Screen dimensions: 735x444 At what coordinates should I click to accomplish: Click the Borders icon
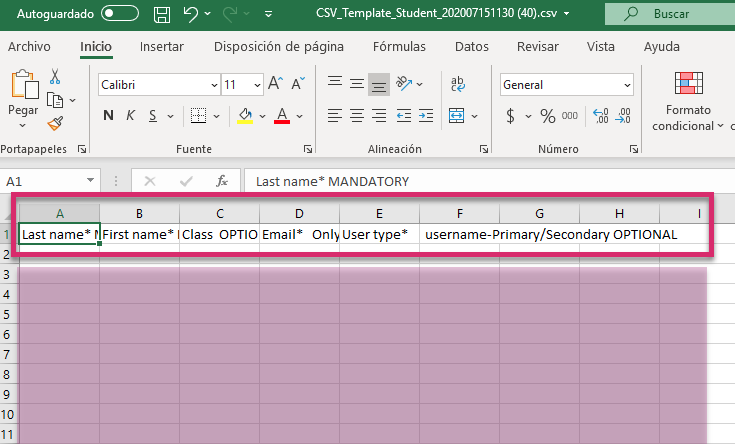point(198,115)
